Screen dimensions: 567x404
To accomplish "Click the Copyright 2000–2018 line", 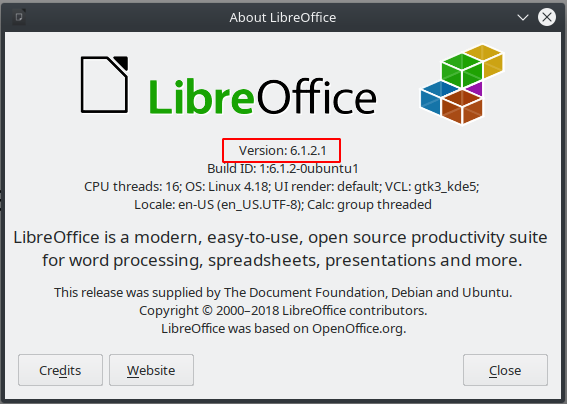I will point(283,310).
